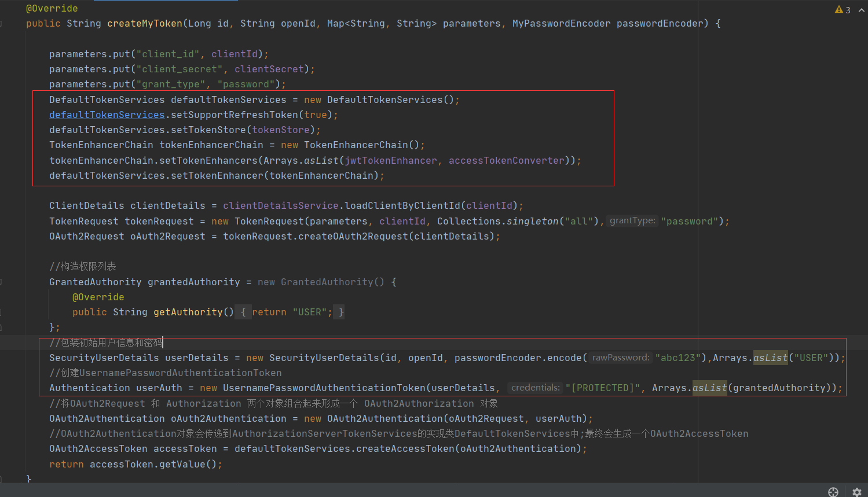Click the credentials: parameter hint

(536, 388)
